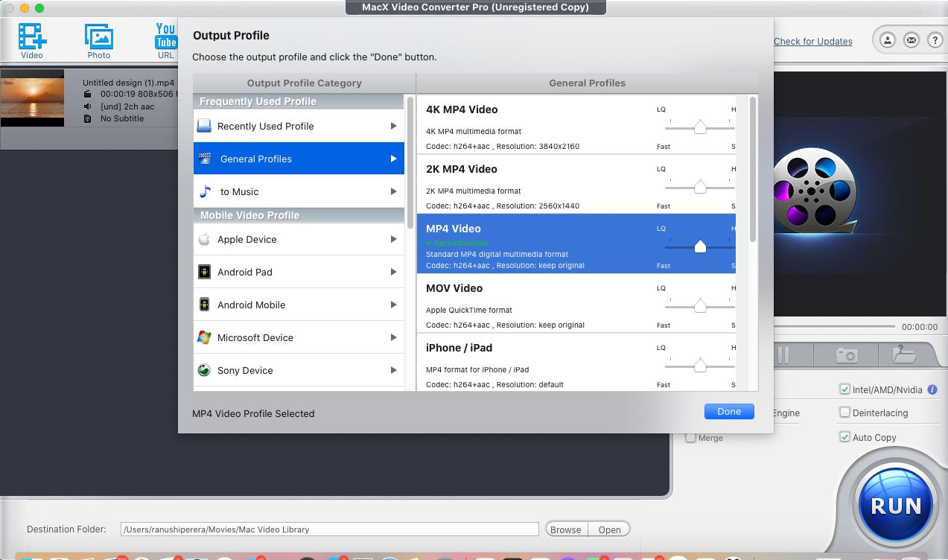Click the pause button in preview player

tap(783, 354)
